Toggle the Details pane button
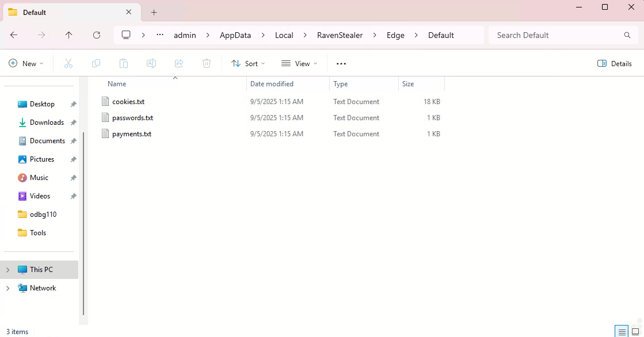 click(x=614, y=63)
